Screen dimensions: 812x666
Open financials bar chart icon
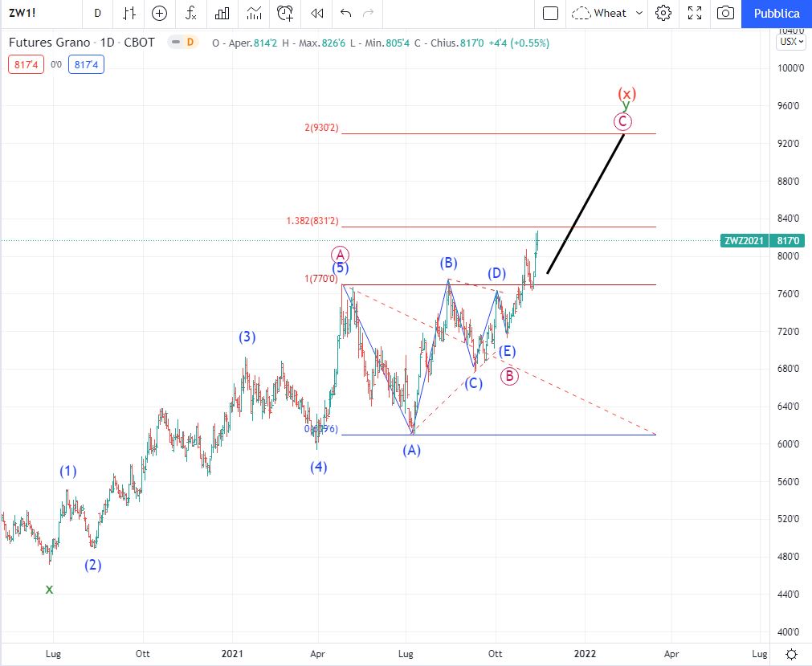point(222,14)
